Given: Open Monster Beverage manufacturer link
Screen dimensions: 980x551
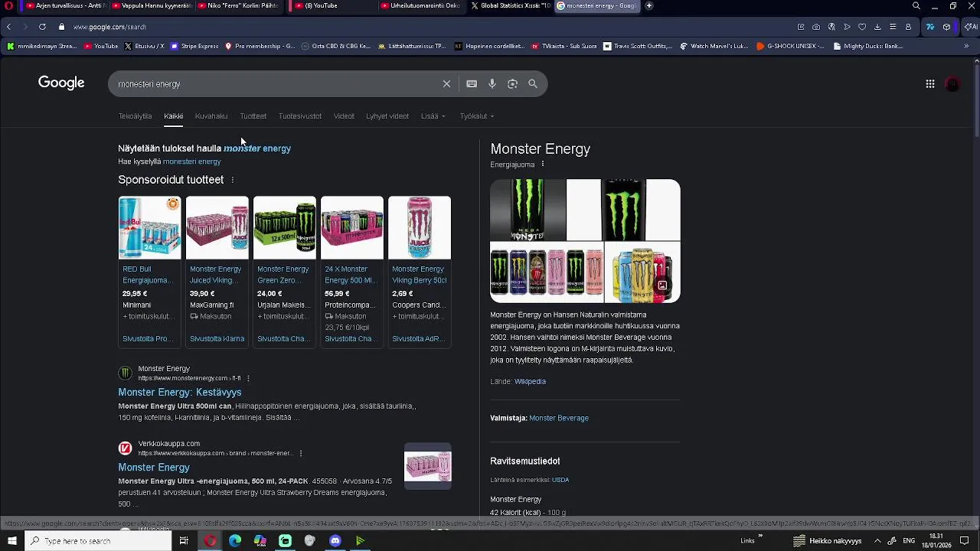Looking at the screenshot, I should coord(559,419).
